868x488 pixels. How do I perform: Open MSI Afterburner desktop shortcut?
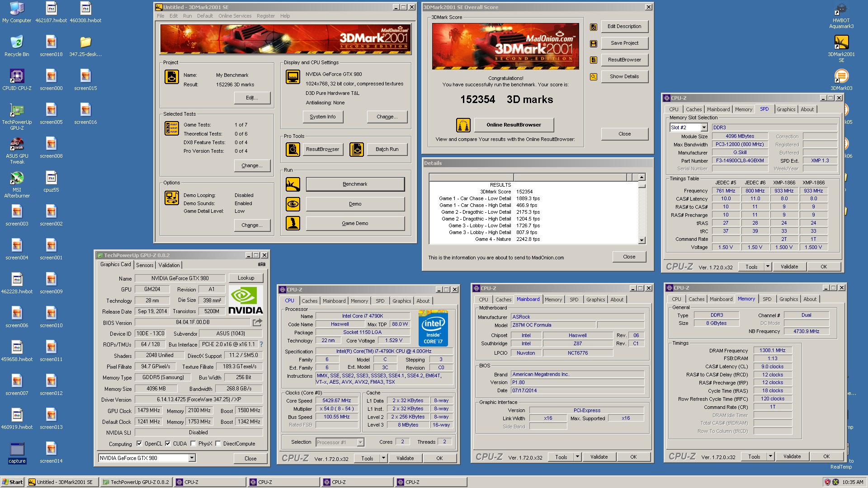[x=17, y=184]
